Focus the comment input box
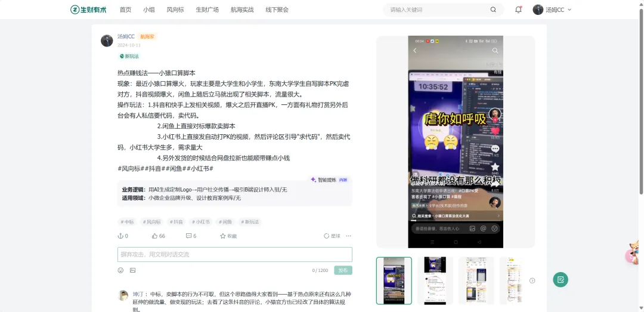 pos(235,255)
